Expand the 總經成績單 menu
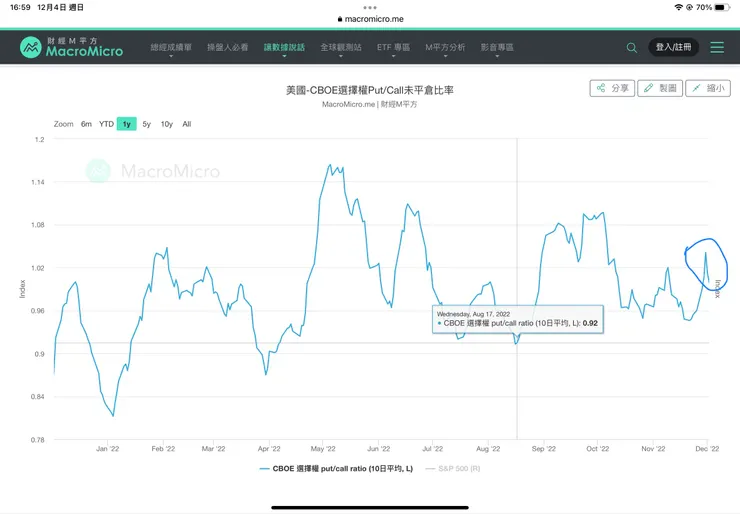 click(x=171, y=48)
